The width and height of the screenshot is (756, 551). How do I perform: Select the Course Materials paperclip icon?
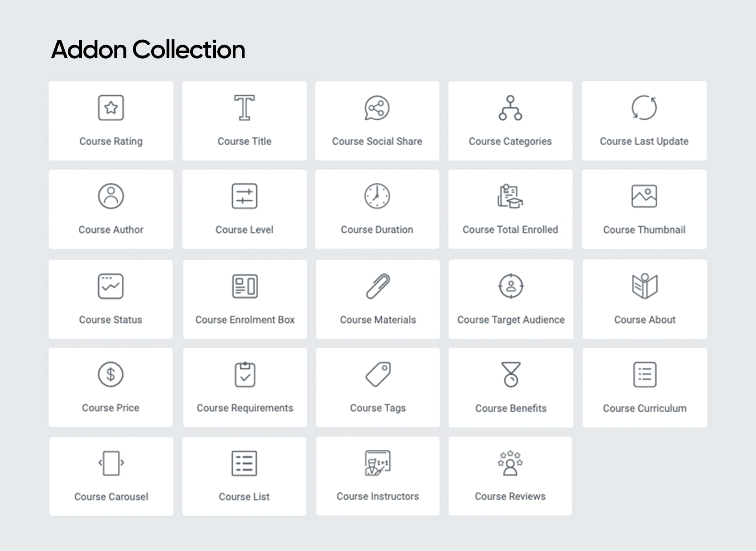click(378, 286)
